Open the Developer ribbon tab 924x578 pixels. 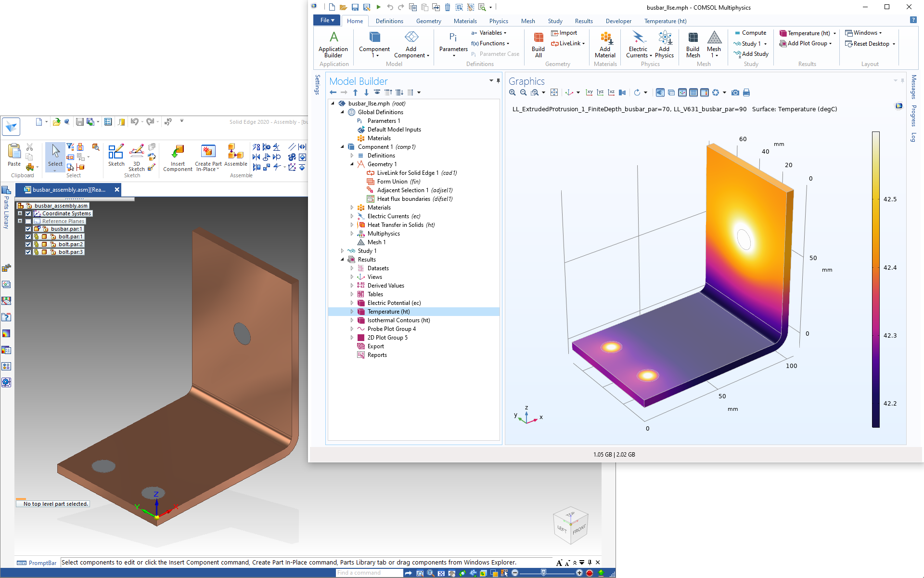(618, 21)
